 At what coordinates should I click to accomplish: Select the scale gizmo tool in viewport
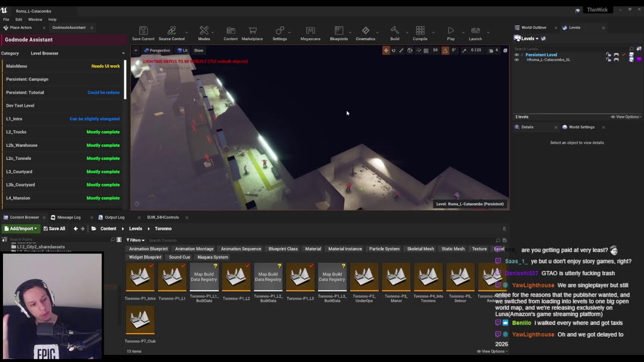401,50
